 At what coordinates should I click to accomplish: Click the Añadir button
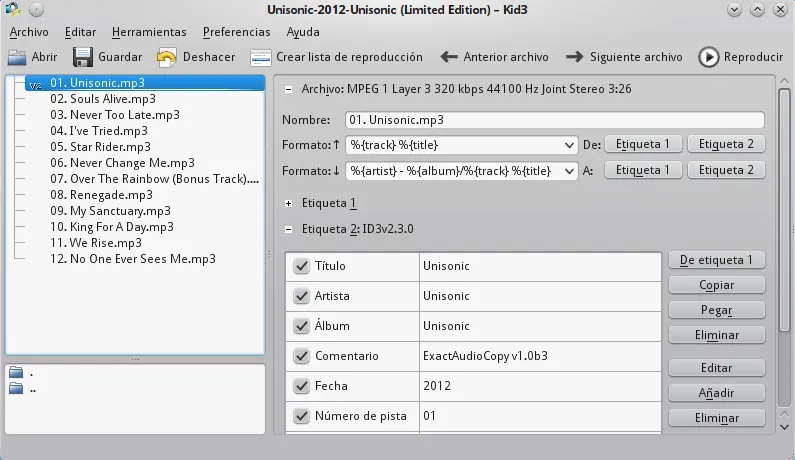716,393
